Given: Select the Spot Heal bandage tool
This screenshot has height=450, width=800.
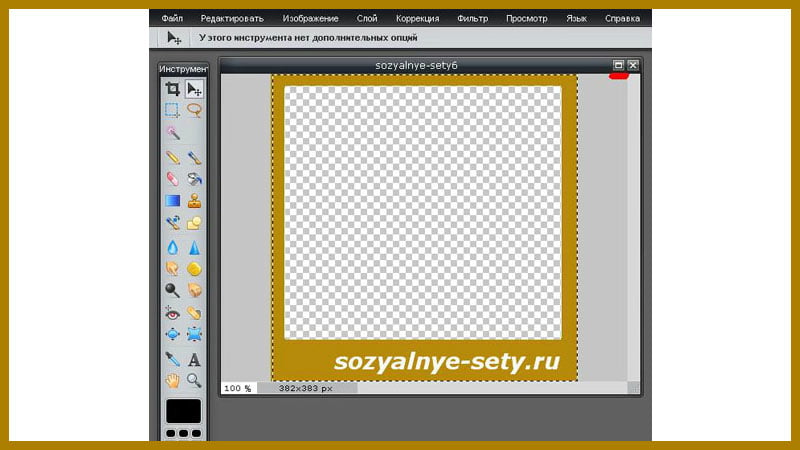Looking at the screenshot, I should click(194, 313).
